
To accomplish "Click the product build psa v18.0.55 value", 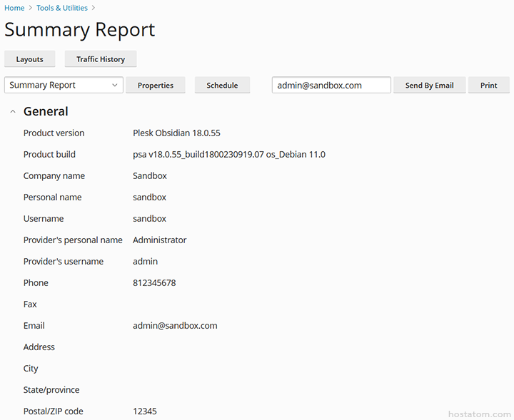I will pyautogui.click(x=228, y=154).
